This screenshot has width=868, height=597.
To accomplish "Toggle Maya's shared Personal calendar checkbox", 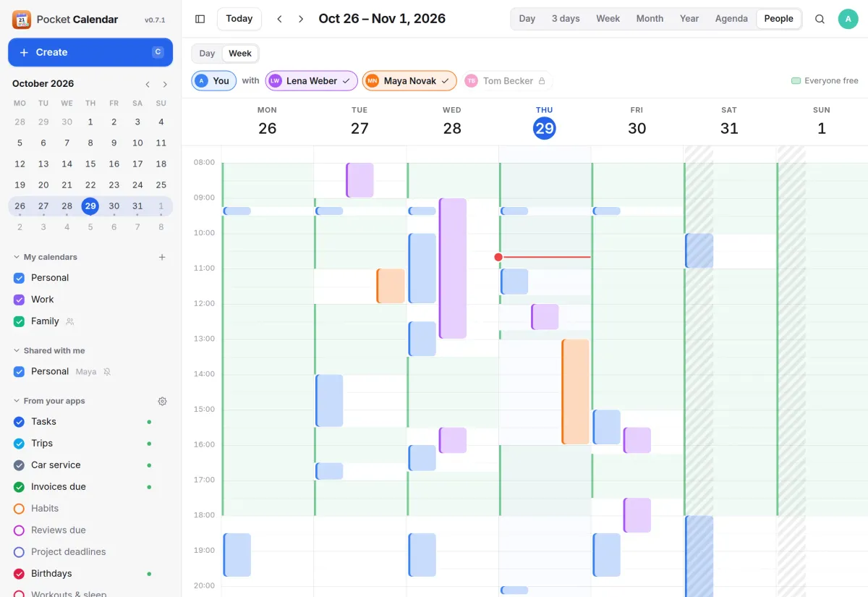I will 20,372.
